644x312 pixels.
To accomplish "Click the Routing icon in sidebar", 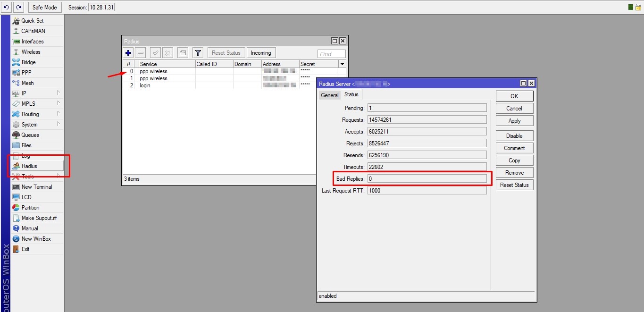I will coord(16,114).
